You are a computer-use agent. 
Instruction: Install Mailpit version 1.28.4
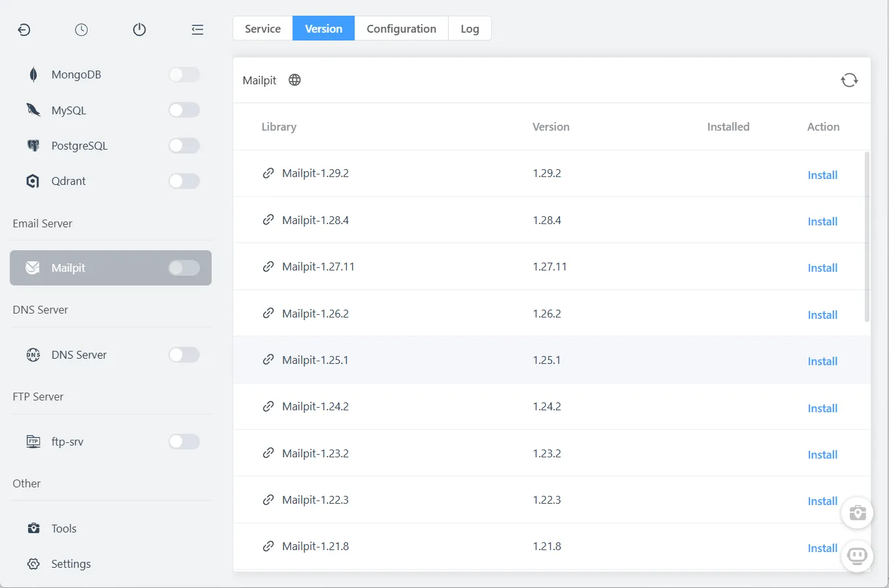822,221
